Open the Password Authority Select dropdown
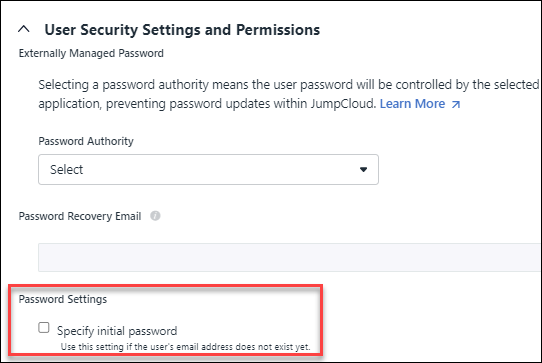 pos(208,169)
